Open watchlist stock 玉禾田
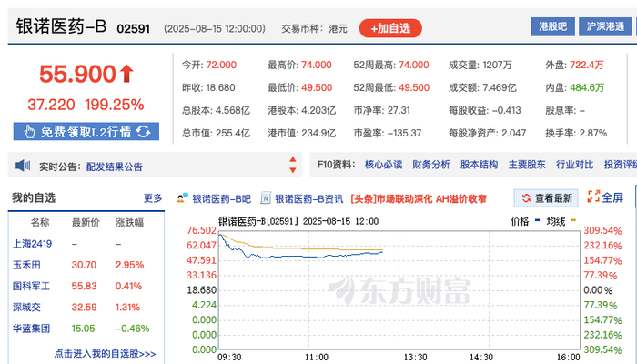The width and height of the screenshot is (637, 364). pos(26,265)
